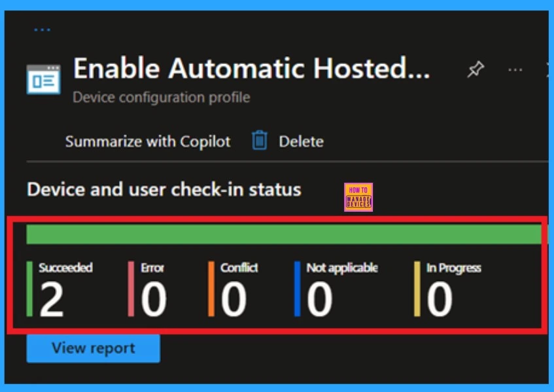
Task: Select the Succeeded count of 2
Action: [x=52, y=300]
